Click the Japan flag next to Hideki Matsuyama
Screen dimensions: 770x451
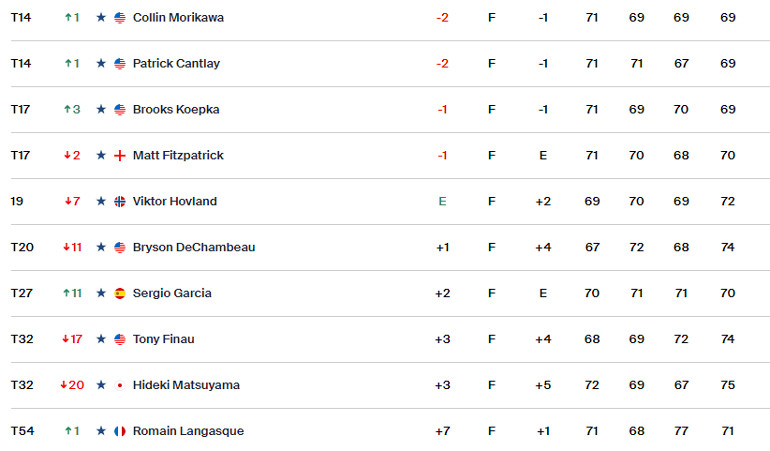point(120,385)
